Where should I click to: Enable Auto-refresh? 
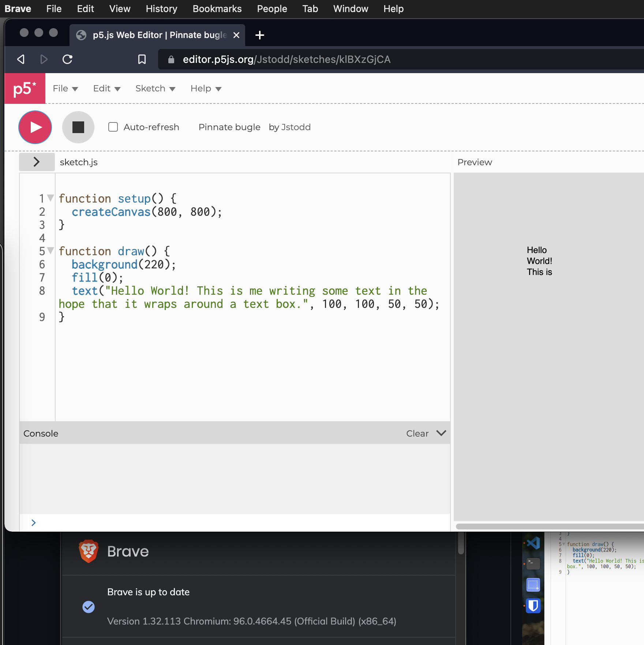(113, 127)
